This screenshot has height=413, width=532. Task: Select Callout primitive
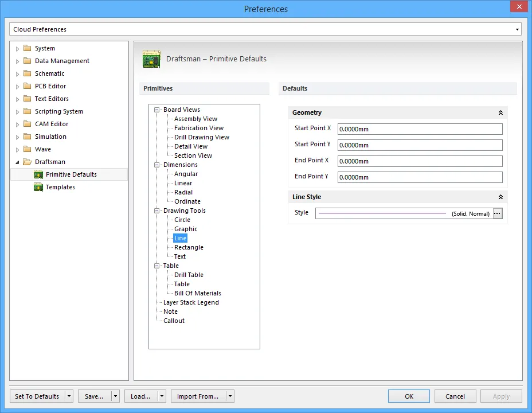174,321
